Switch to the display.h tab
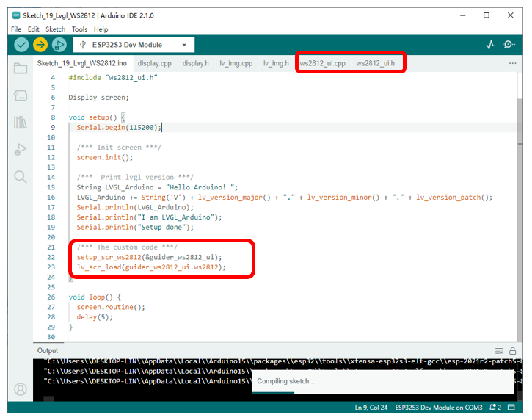Viewport: 532px width, 420px height. 195,63
